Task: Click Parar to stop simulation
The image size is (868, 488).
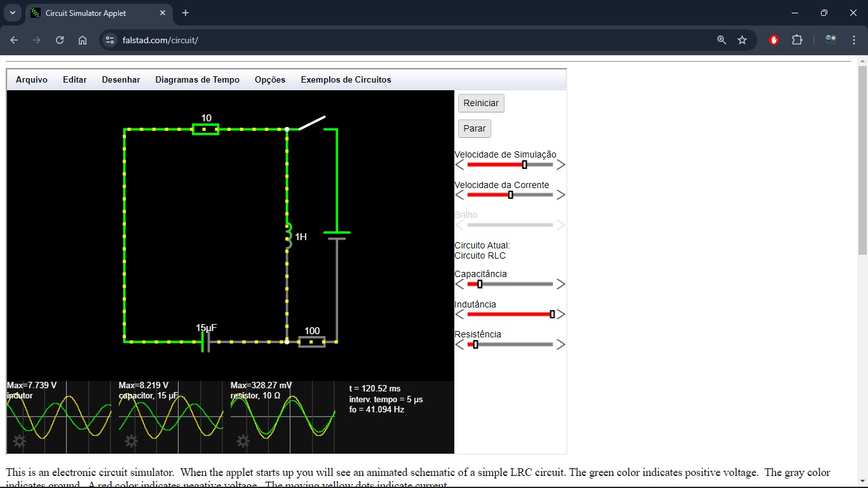Action: (x=474, y=128)
